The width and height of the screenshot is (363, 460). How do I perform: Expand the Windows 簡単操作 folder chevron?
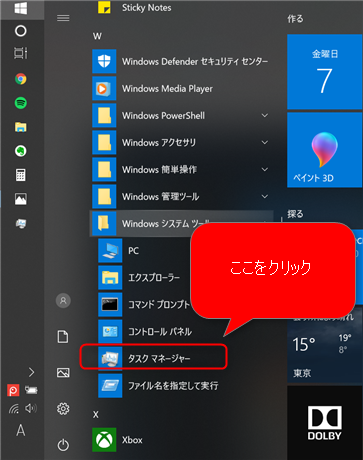(265, 169)
